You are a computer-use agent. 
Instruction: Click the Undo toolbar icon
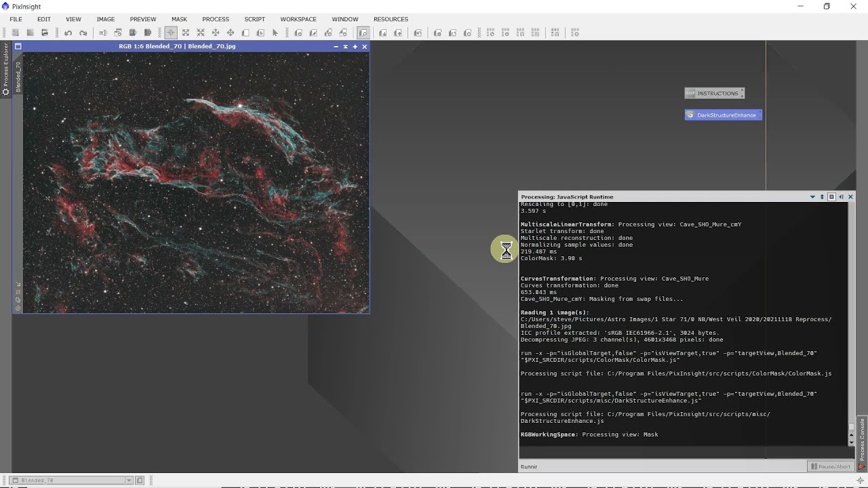click(68, 33)
